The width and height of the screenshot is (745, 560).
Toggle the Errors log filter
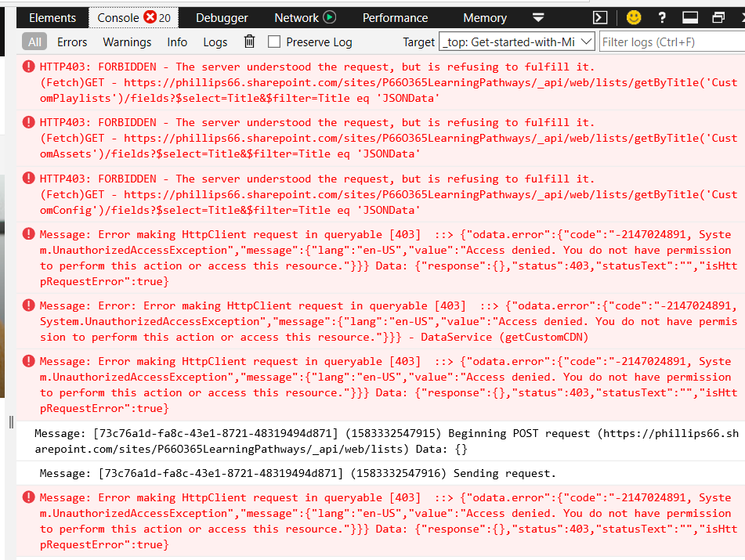(72, 42)
